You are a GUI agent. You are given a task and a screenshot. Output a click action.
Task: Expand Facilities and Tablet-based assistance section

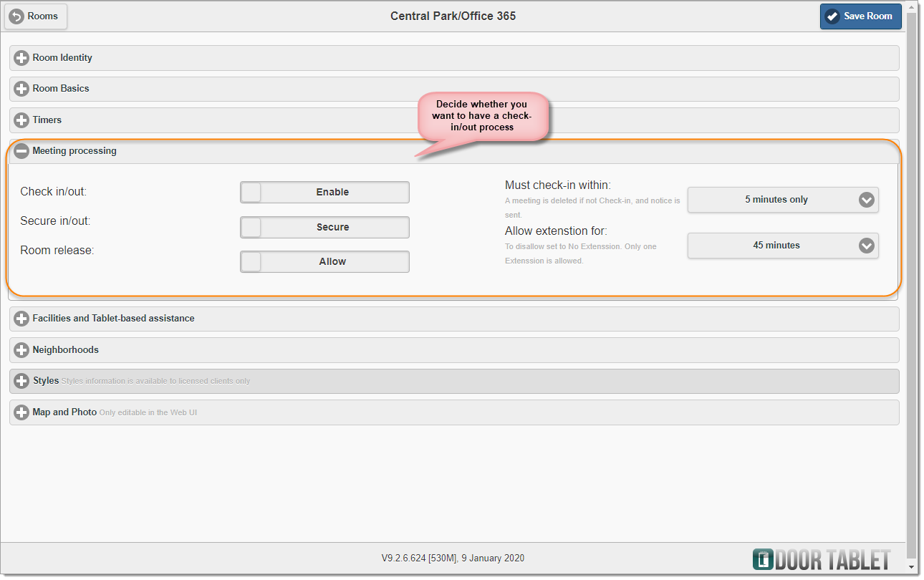tap(454, 319)
